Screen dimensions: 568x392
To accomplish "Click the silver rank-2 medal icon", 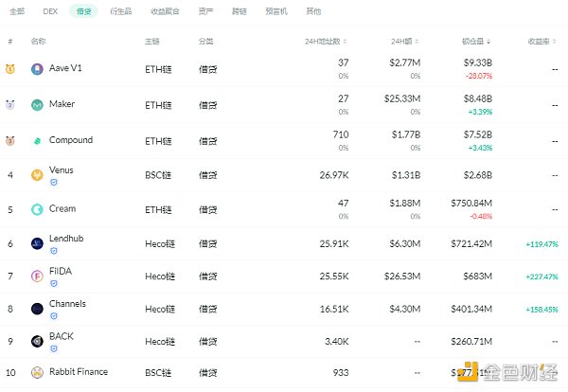I will 10,105.
